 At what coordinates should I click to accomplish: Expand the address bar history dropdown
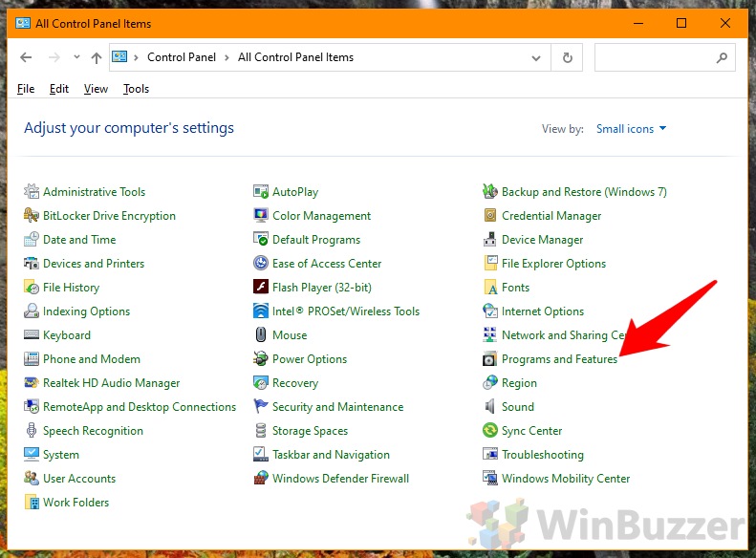(x=535, y=58)
